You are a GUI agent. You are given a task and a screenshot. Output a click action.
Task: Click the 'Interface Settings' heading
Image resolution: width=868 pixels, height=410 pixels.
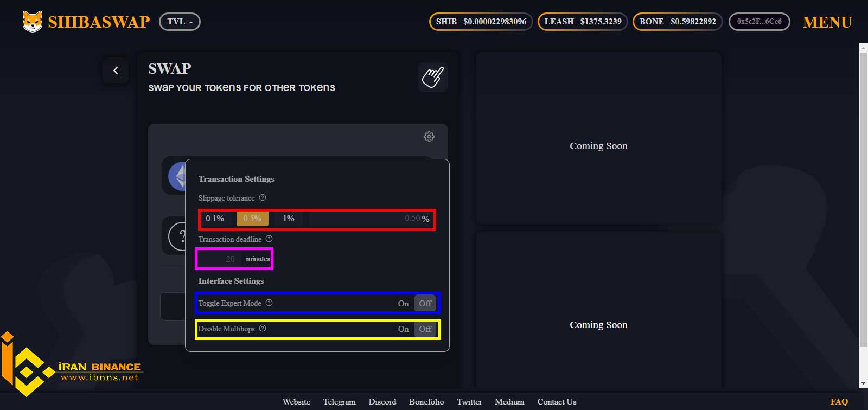pyautogui.click(x=231, y=281)
